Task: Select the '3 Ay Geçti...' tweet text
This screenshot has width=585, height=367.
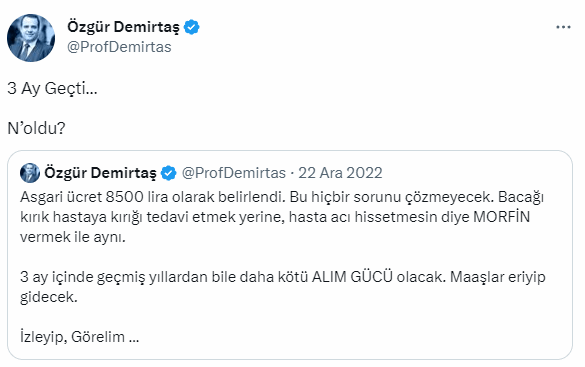Action: pos(52,89)
